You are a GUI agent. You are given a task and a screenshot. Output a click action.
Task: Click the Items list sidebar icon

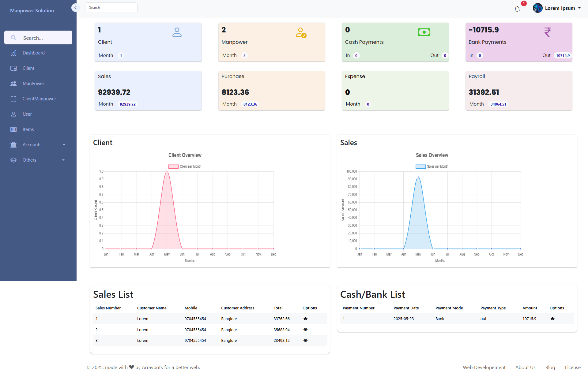point(13,129)
